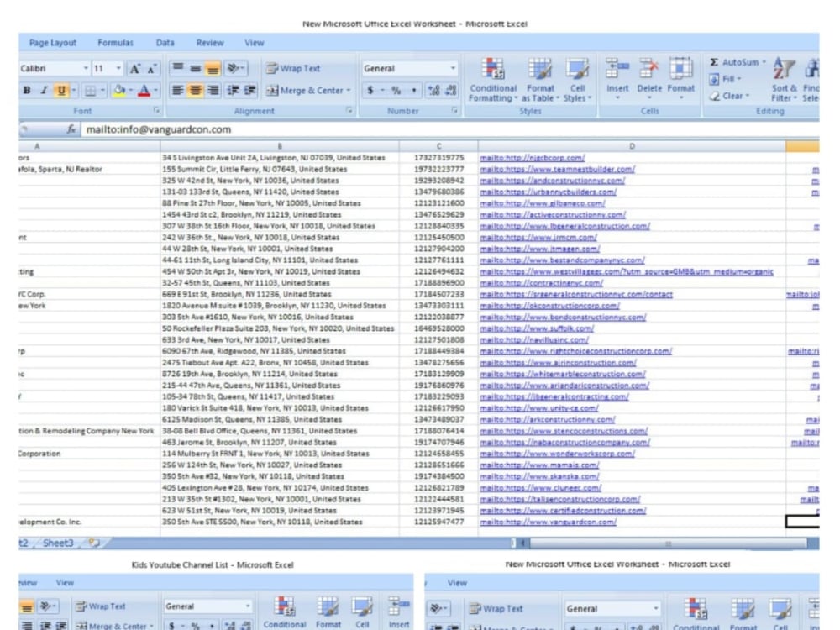840x630 pixels.
Task: Click the formula bar showing mailto:info@vanguardcon.com
Action: click(x=450, y=129)
